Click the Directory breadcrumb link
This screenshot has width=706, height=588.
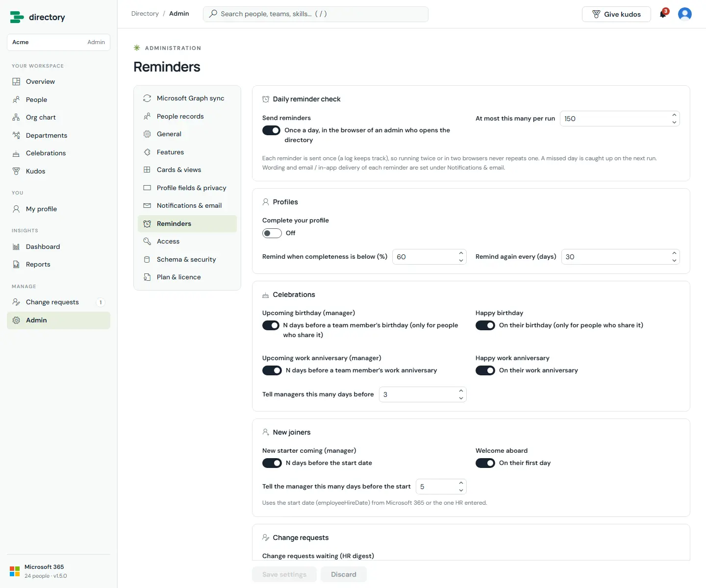click(x=145, y=14)
